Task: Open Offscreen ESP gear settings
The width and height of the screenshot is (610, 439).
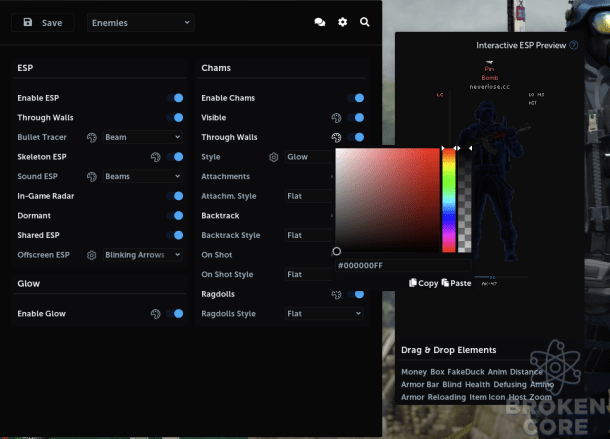Action: tap(92, 255)
